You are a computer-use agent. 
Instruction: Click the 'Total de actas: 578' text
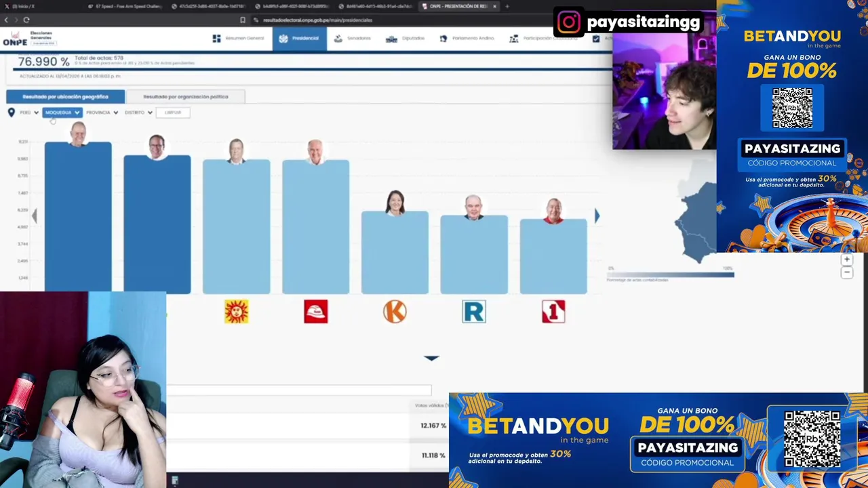(x=99, y=58)
